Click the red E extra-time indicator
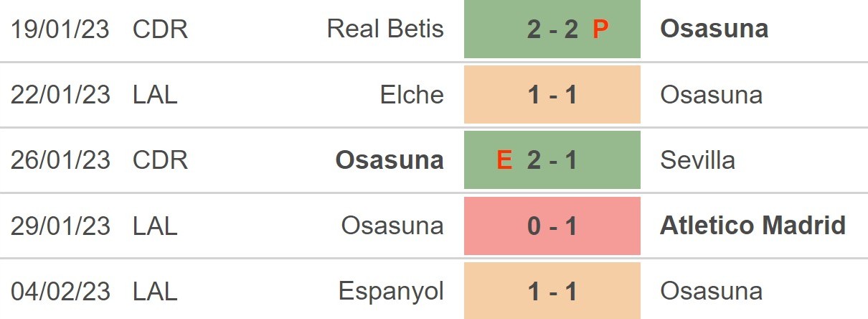 click(x=504, y=160)
